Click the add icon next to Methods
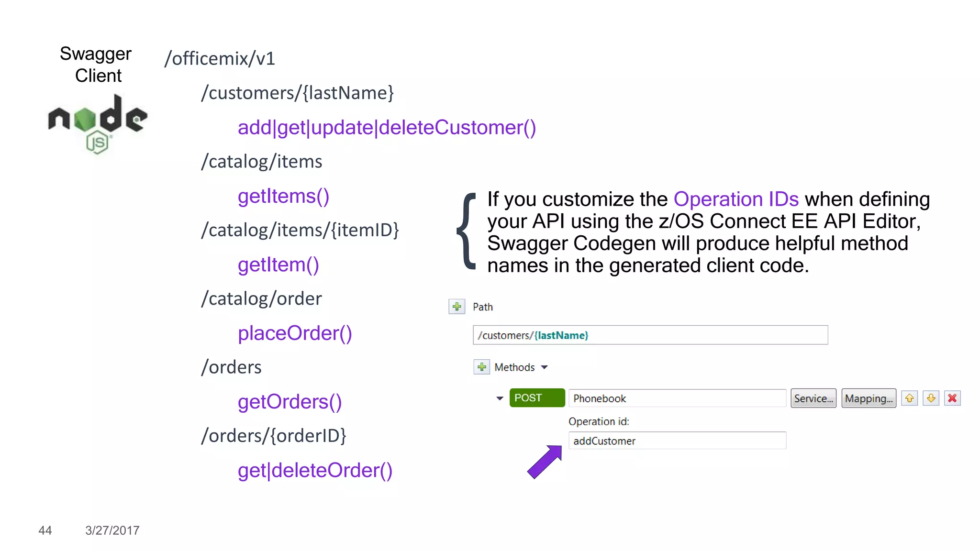The height and width of the screenshot is (551, 980). (x=481, y=367)
